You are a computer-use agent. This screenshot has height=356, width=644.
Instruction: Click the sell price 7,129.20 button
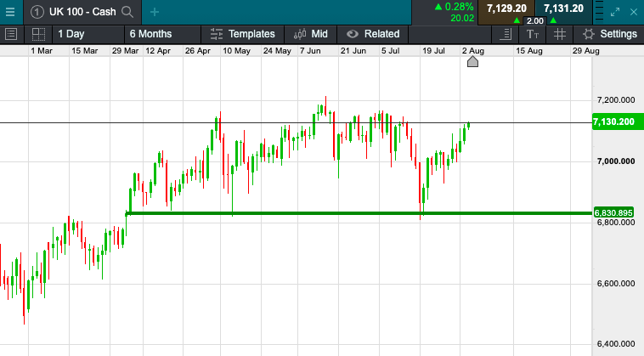(x=506, y=8)
